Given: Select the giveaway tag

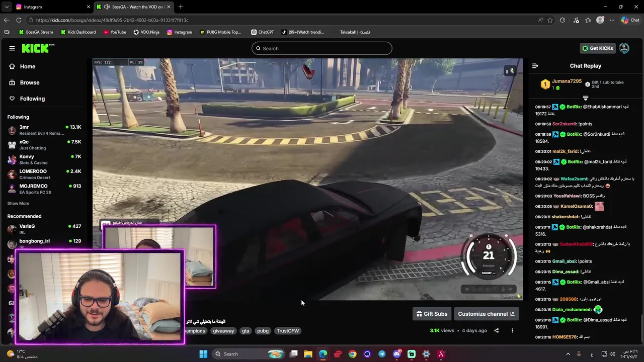Looking at the screenshot, I should tap(223, 331).
